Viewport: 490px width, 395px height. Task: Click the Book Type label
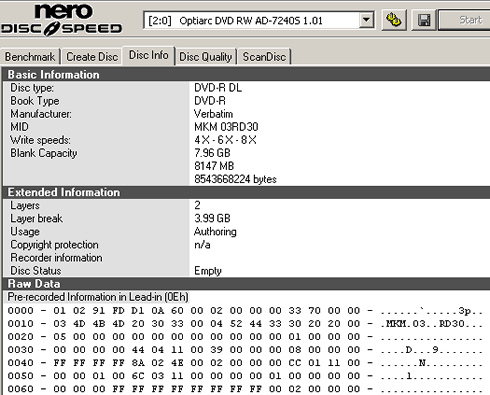(x=35, y=101)
